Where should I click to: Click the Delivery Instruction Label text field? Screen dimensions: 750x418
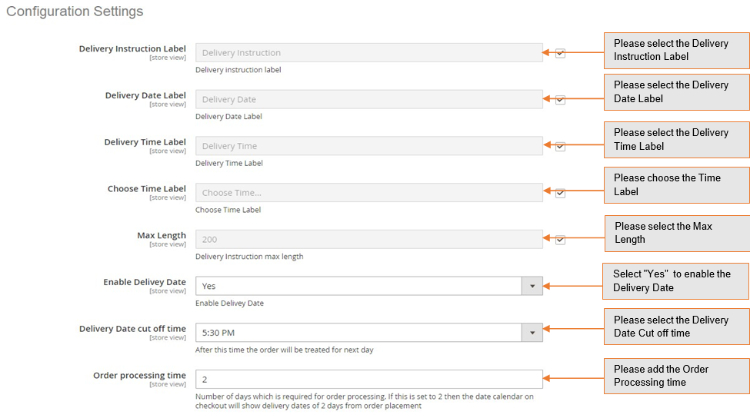[369, 53]
